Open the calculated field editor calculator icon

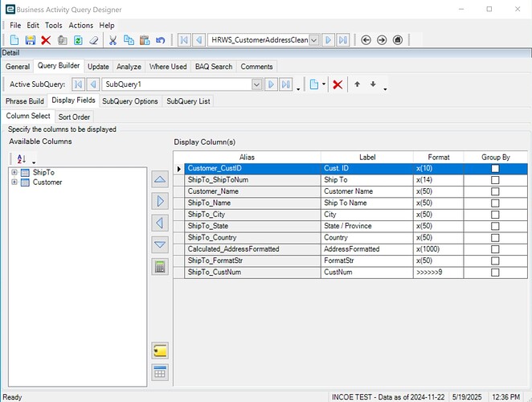[x=160, y=267]
